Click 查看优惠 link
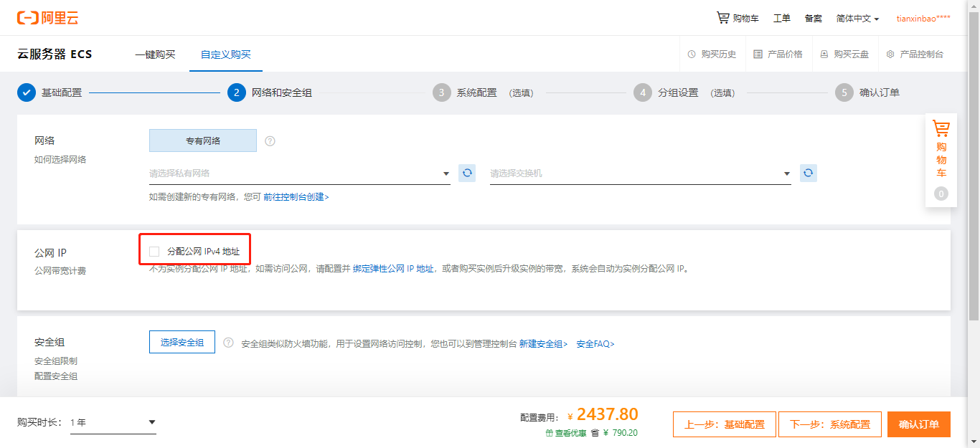 tap(570, 433)
